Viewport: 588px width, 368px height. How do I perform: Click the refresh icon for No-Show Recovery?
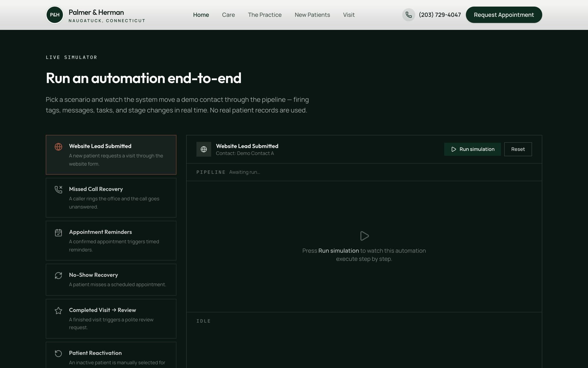pos(59,275)
